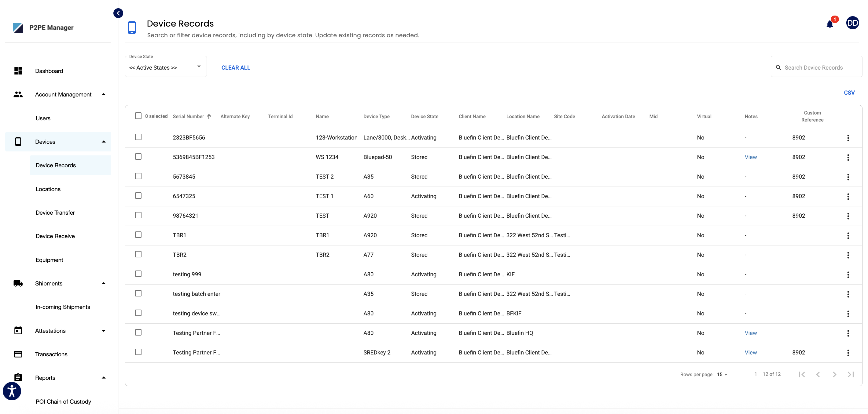868x414 pixels.
Task: Click the Attestations calendar icon
Action: pyautogui.click(x=18, y=331)
